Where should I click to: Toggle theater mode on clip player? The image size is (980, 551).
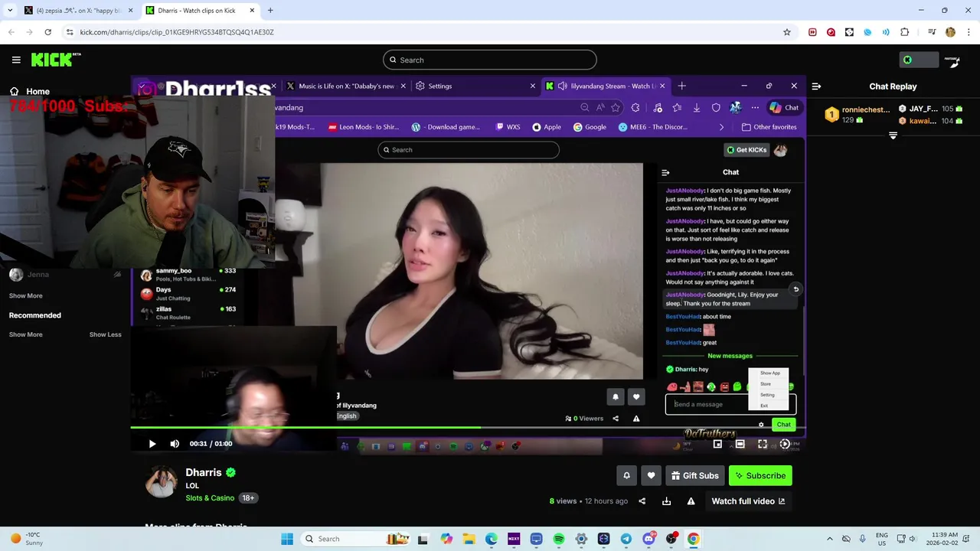coord(740,444)
